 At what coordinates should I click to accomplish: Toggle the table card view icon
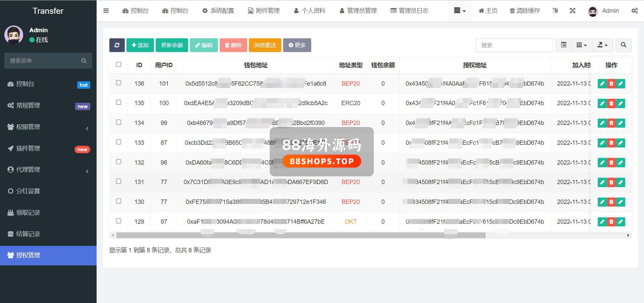point(563,45)
